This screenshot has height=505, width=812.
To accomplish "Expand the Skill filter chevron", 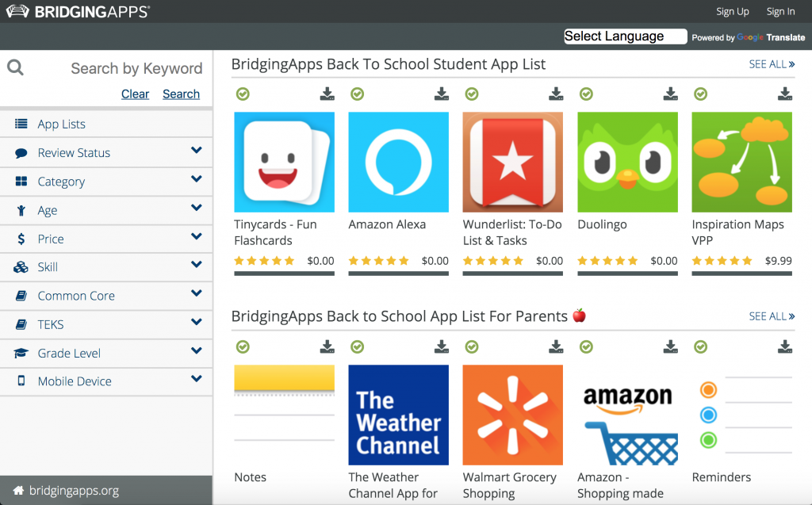I will [x=197, y=264].
